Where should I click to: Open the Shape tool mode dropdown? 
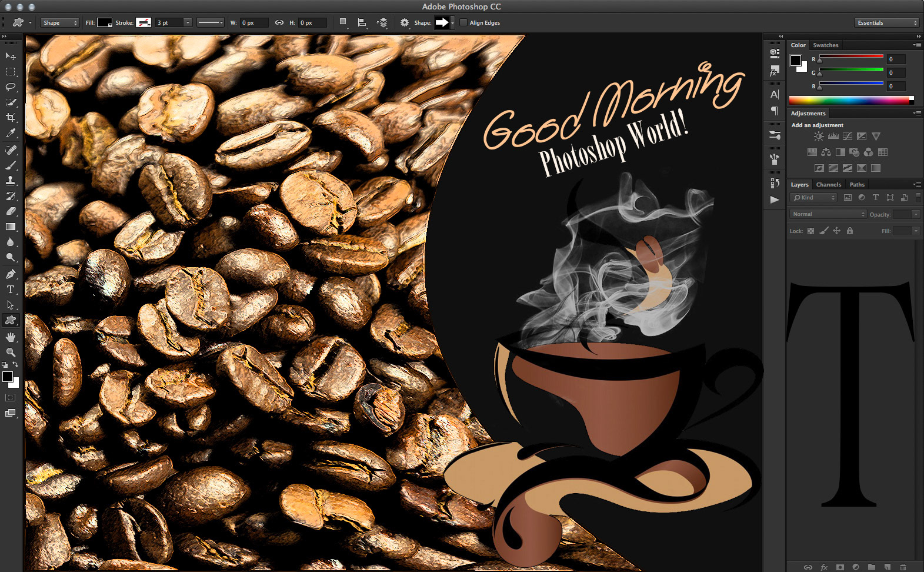pos(59,22)
